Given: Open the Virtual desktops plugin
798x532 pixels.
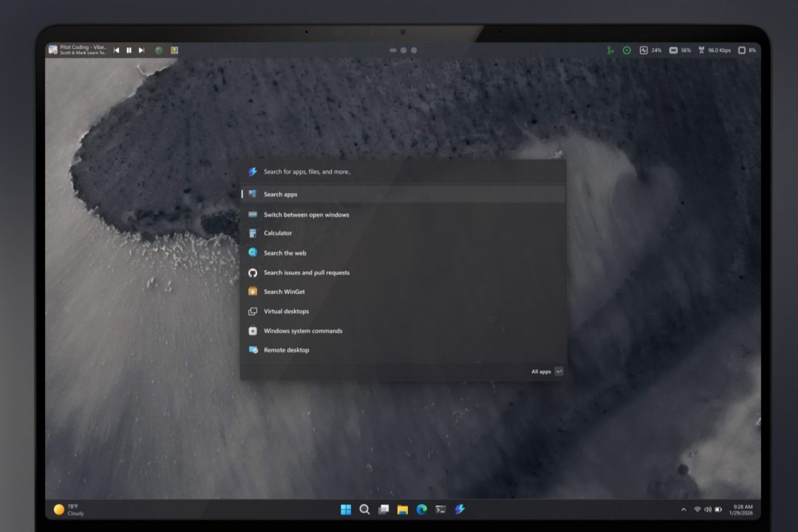Looking at the screenshot, I should pyautogui.click(x=286, y=311).
